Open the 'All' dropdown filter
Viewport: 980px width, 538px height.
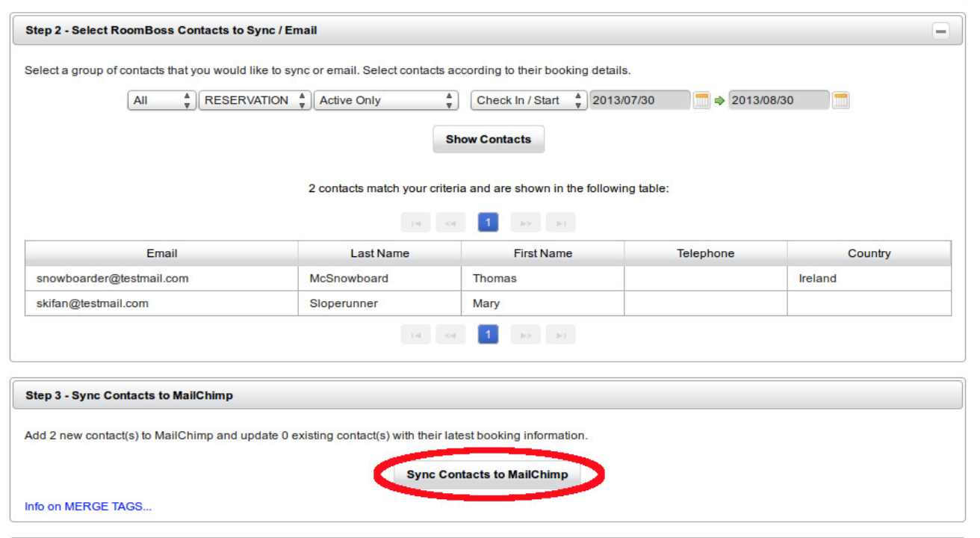pyautogui.click(x=161, y=101)
